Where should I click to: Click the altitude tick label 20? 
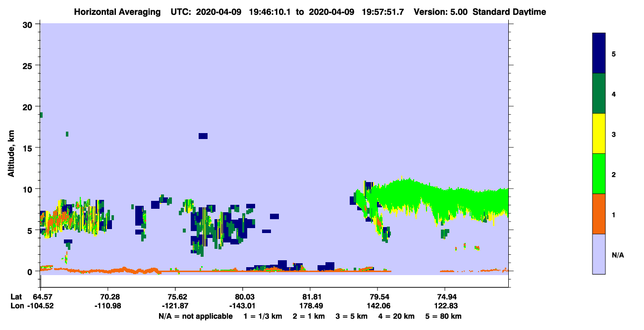(x=29, y=106)
